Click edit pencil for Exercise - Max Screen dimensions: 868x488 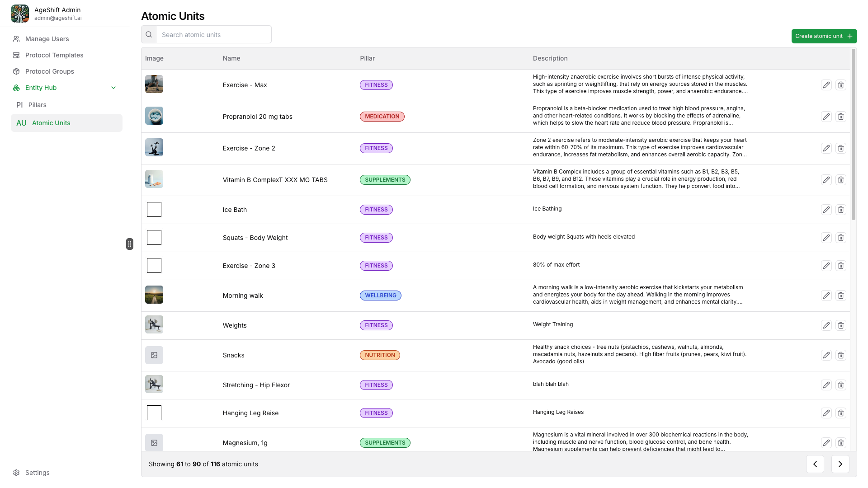coord(826,85)
